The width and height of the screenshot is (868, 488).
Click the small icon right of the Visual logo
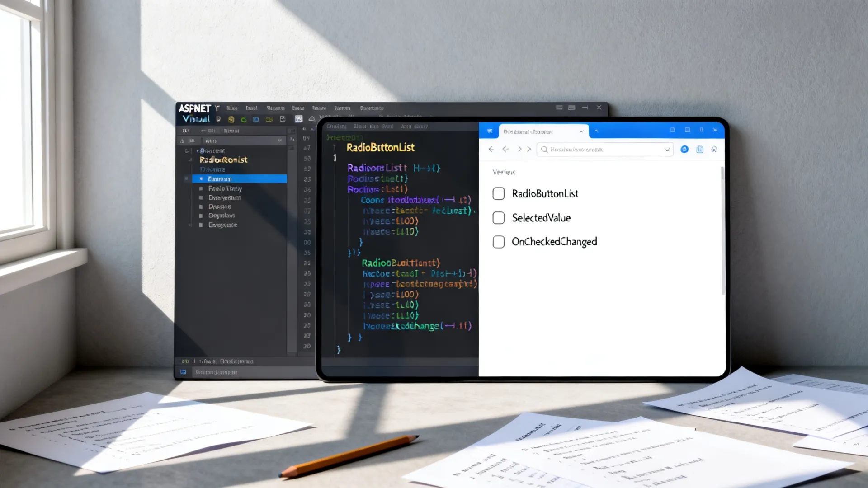click(218, 119)
